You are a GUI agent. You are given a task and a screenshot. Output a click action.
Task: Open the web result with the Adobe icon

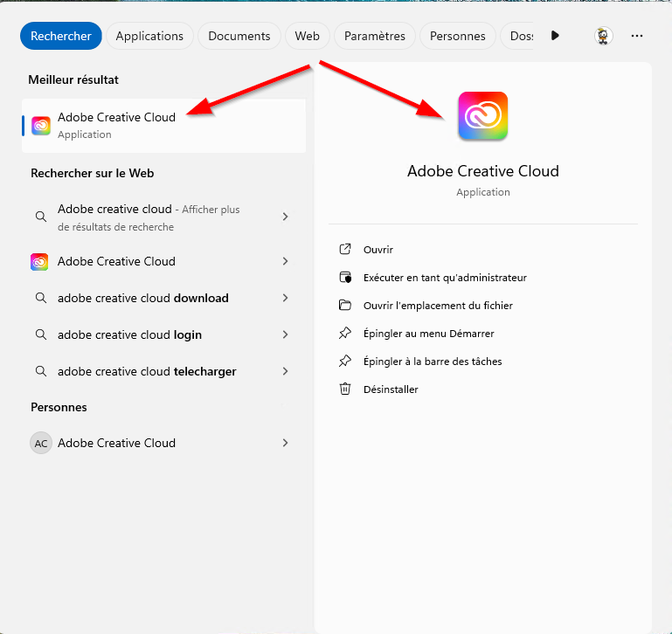pyautogui.click(x=116, y=261)
